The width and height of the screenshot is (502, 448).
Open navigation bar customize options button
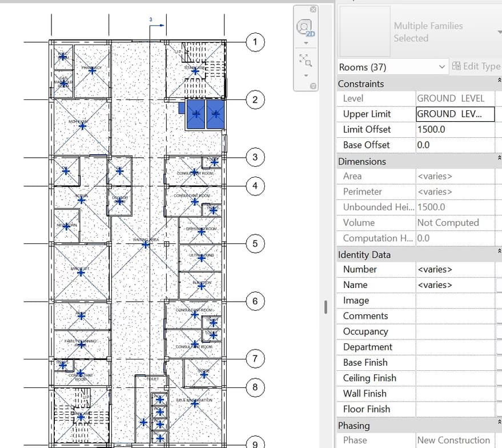pos(313,86)
